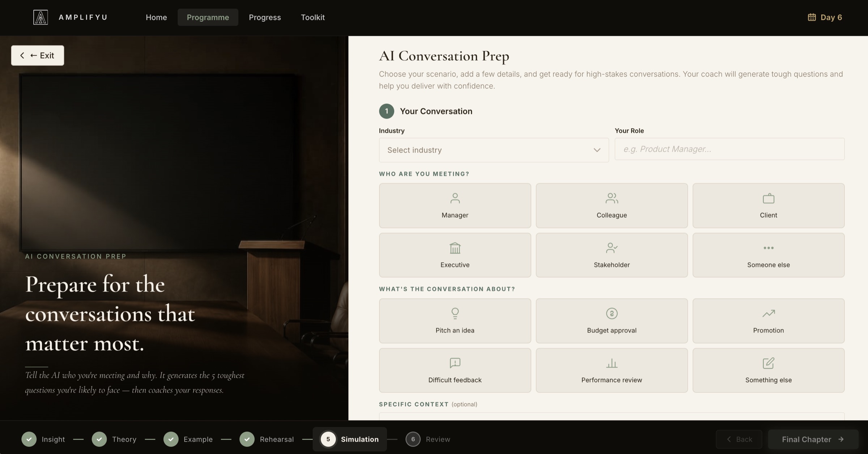Click the Final Chapter button
Screen dimensions: 868x454
tap(813, 439)
